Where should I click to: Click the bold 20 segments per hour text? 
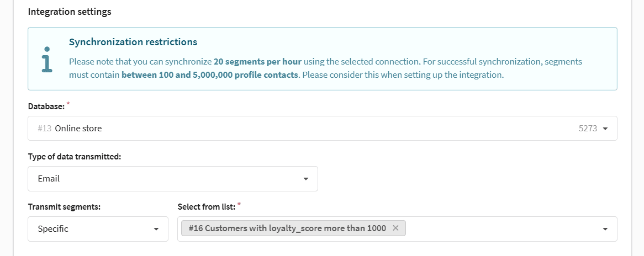click(x=257, y=62)
